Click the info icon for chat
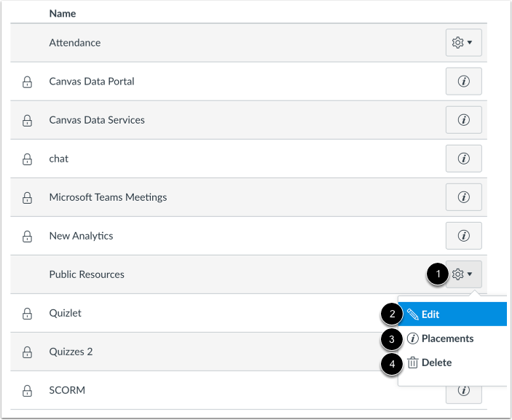Viewport: 512px width, 420px height. point(463,159)
